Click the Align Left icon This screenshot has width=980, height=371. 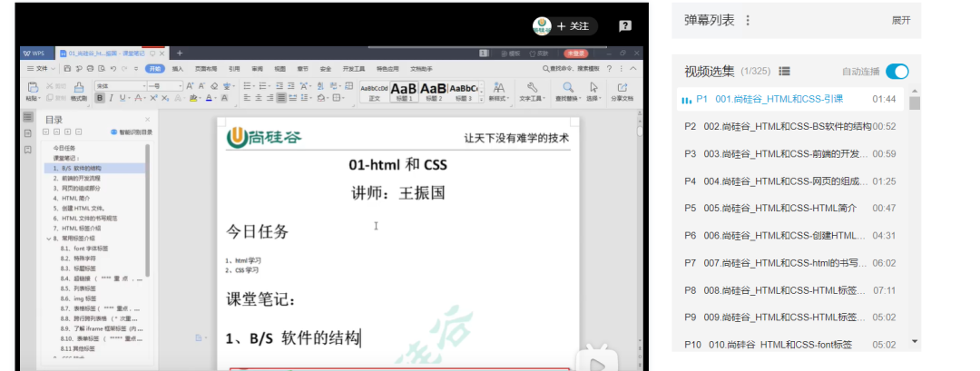pyautogui.click(x=247, y=98)
